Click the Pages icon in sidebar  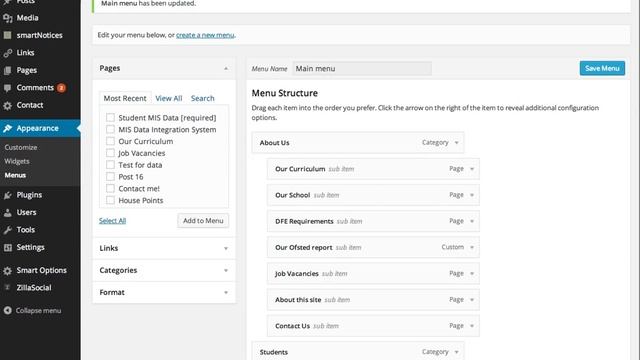pyautogui.click(x=7, y=71)
